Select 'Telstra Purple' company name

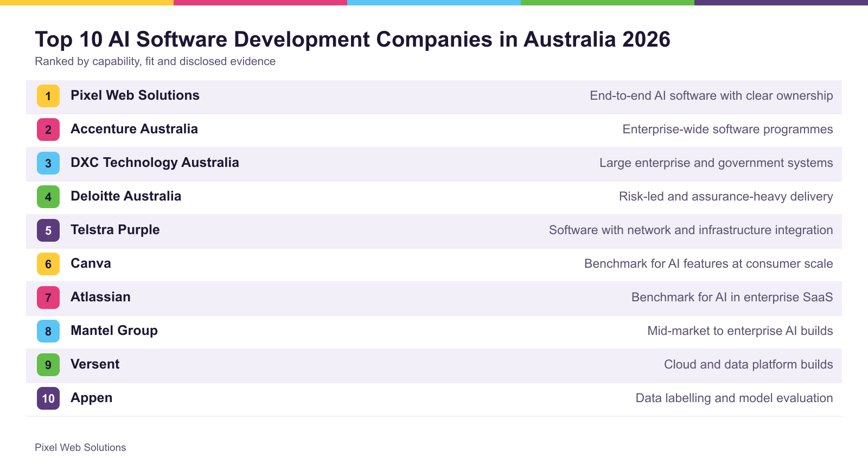[x=115, y=230]
